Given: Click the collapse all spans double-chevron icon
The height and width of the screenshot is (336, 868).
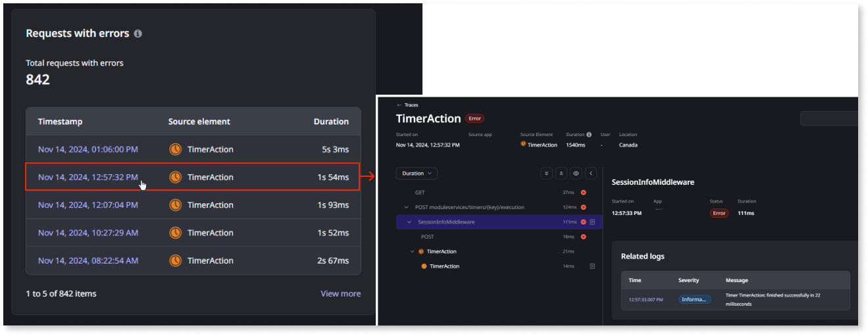Looking at the screenshot, I should [x=561, y=174].
